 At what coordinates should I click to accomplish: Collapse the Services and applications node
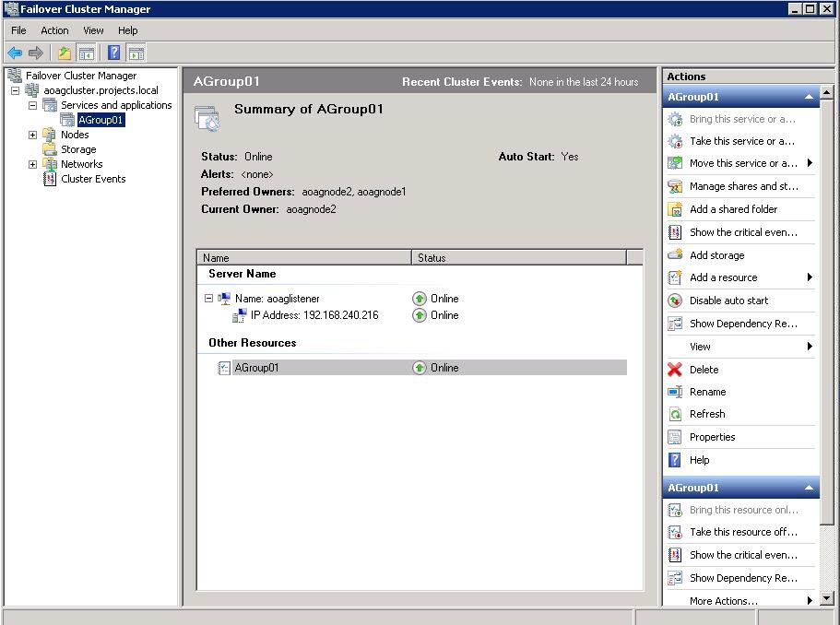click(32, 105)
